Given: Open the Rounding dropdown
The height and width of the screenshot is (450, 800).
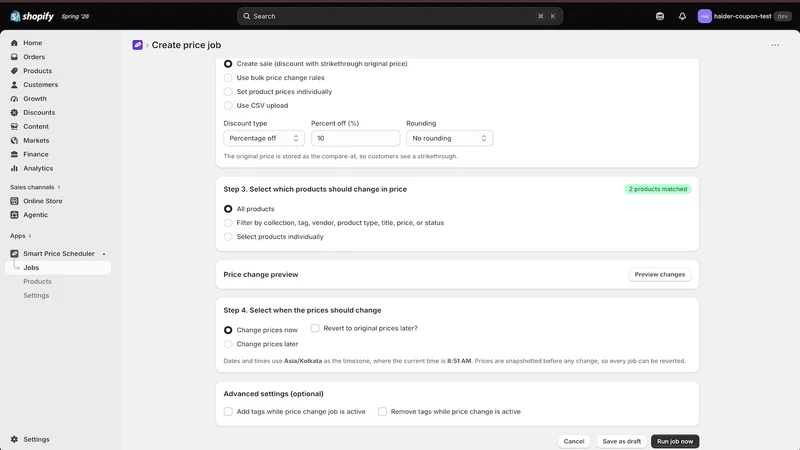Looking at the screenshot, I should [449, 138].
